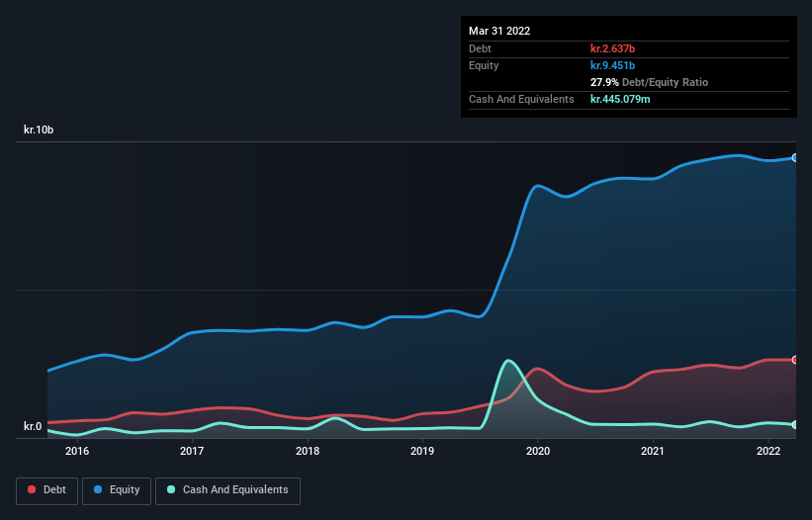Click the red Debt endpoint marker
Image resolution: width=812 pixels, height=520 pixels.
(795, 360)
